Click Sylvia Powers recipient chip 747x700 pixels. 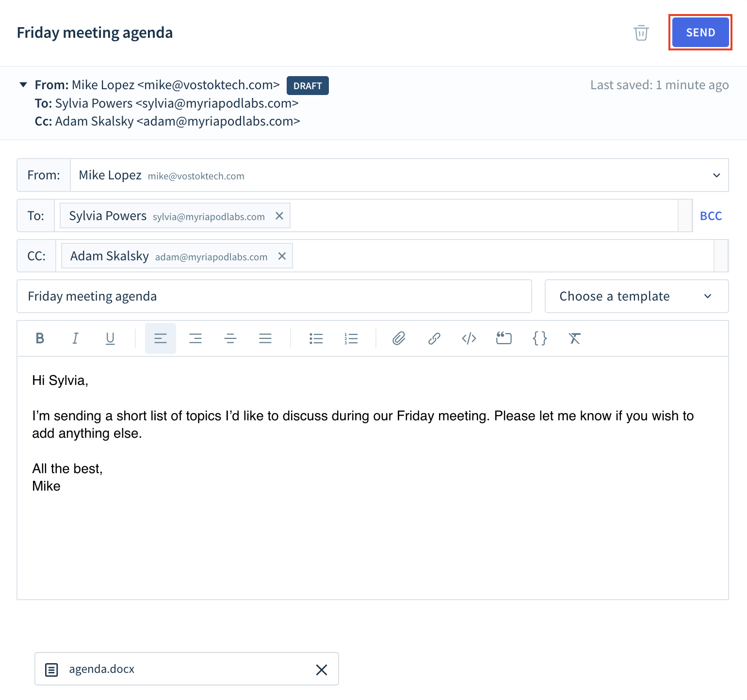click(175, 216)
